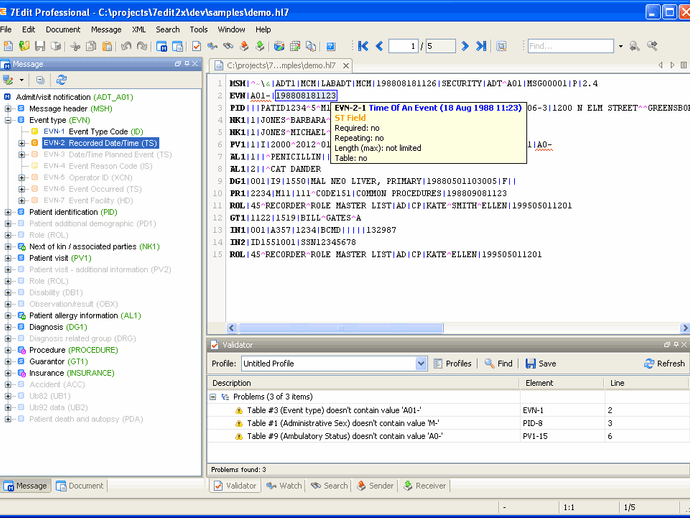Open the Profile dropdown in Validator
The height and width of the screenshot is (518, 690).
[421, 364]
